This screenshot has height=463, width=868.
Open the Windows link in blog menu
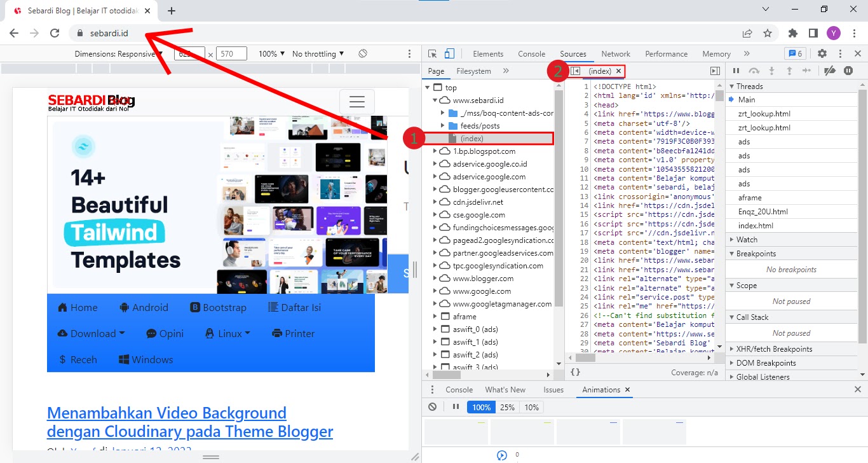(x=146, y=360)
